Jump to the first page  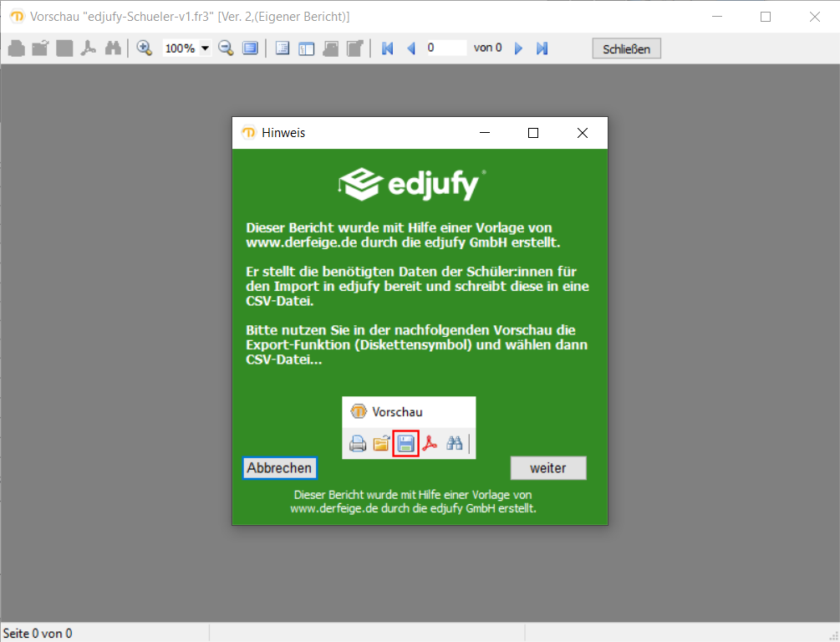pos(387,48)
